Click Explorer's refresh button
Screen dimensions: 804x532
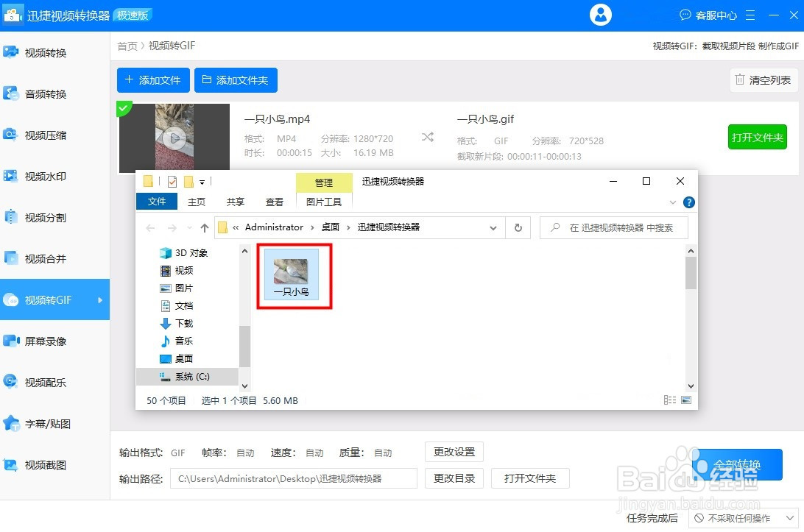(518, 227)
